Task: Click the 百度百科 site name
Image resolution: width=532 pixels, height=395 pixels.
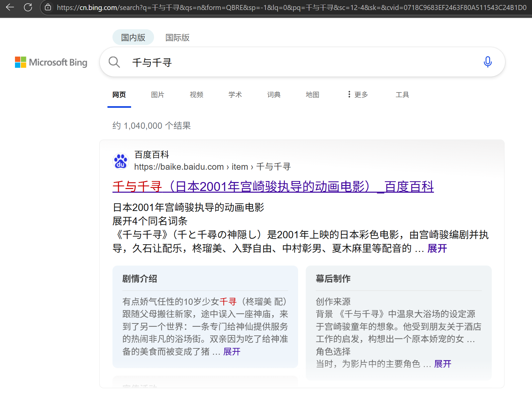Action: click(x=152, y=155)
